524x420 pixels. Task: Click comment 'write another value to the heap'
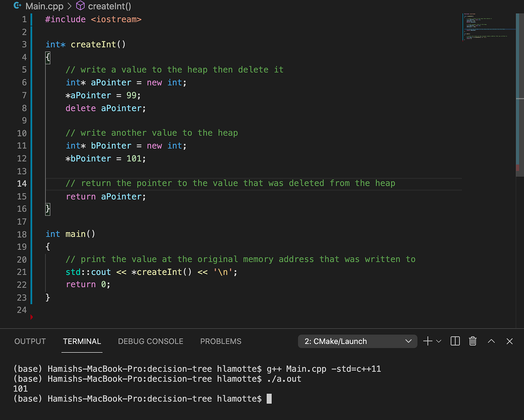152,133
